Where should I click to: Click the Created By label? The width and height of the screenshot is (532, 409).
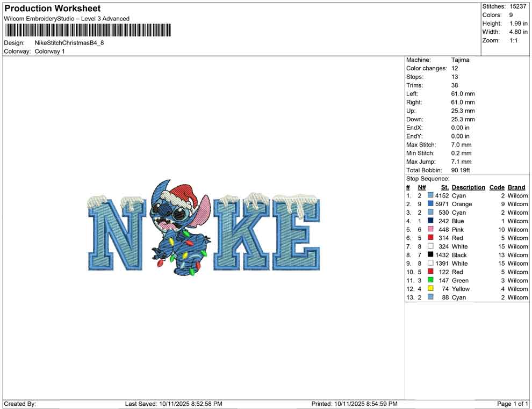click(20, 404)
